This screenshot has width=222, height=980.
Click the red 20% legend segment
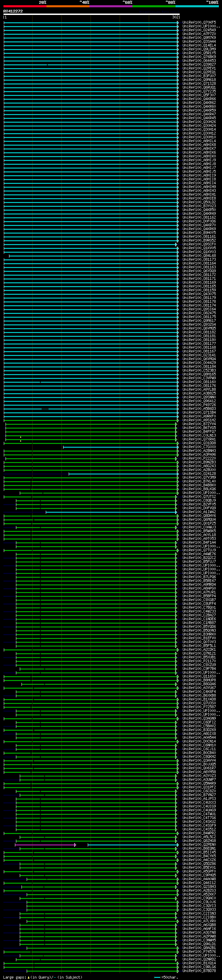25,6
